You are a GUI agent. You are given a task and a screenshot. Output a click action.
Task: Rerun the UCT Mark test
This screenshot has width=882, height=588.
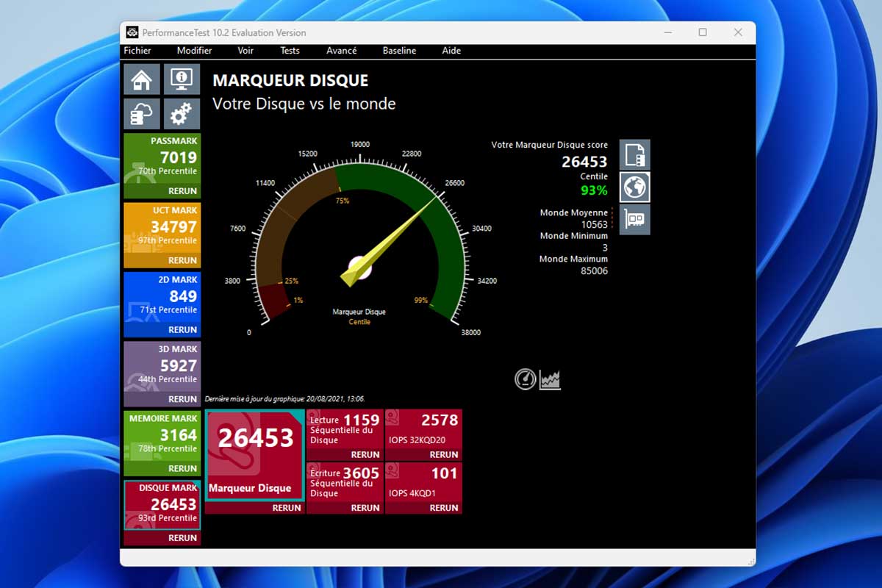[x=182, y=260]
